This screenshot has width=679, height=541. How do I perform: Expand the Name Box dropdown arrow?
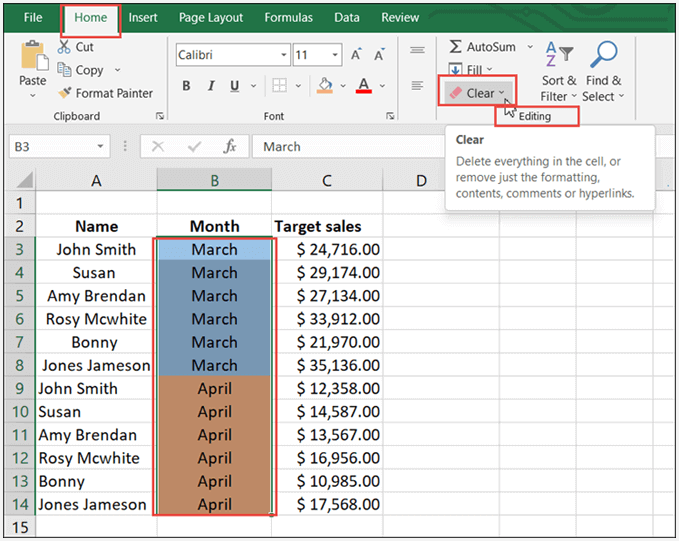100,146
